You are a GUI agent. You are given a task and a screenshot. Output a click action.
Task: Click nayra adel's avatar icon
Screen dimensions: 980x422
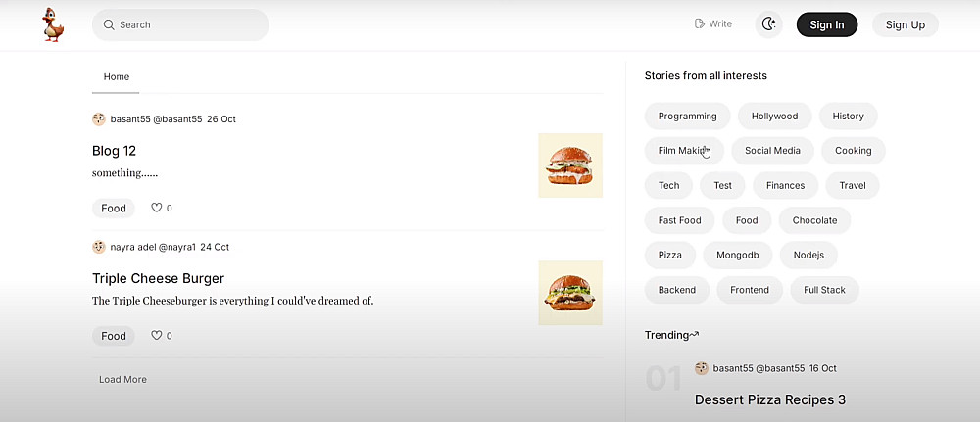(99, 247)
